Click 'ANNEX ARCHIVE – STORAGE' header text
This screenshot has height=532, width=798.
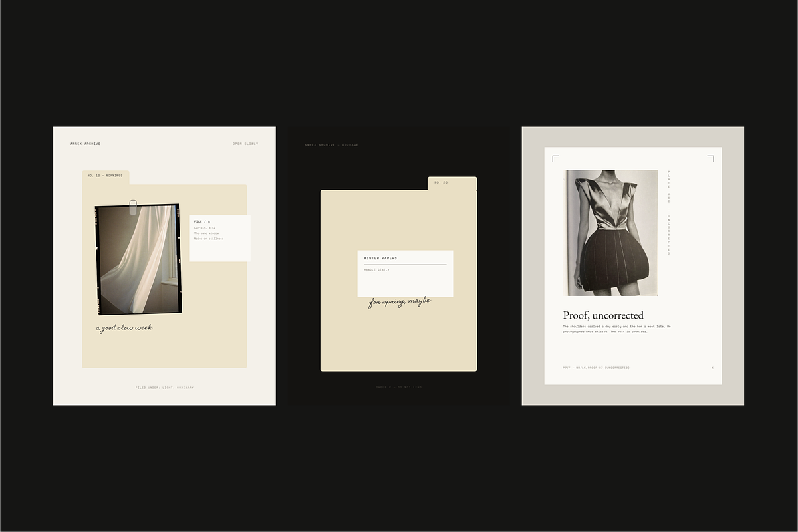point(331,144)
